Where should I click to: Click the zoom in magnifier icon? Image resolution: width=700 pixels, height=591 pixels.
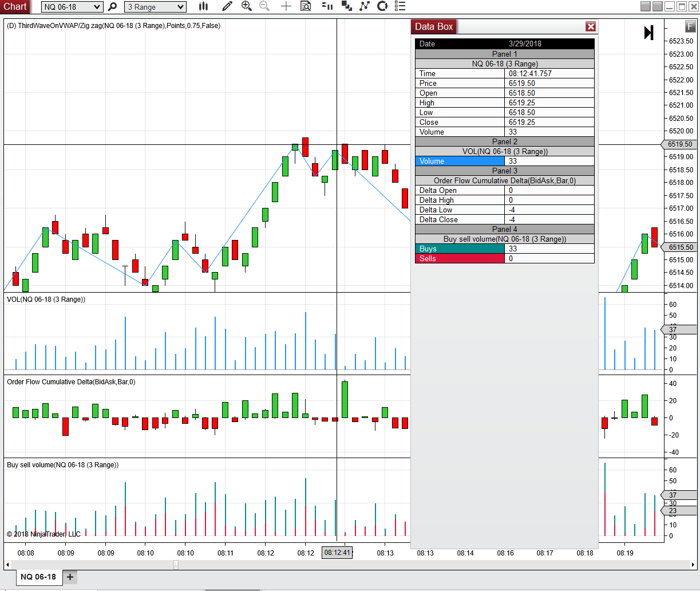click(247, 6)
